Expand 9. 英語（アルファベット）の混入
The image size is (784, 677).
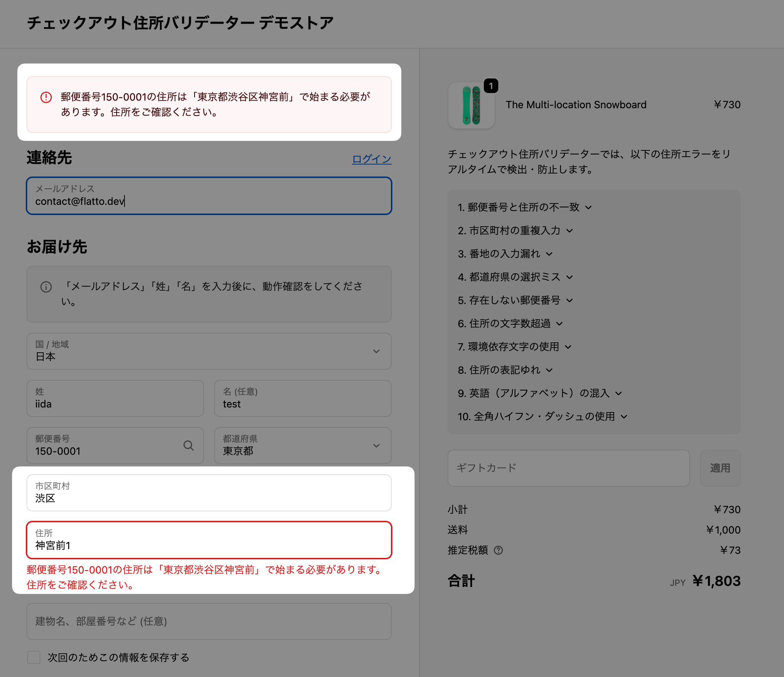coord(540,393)
